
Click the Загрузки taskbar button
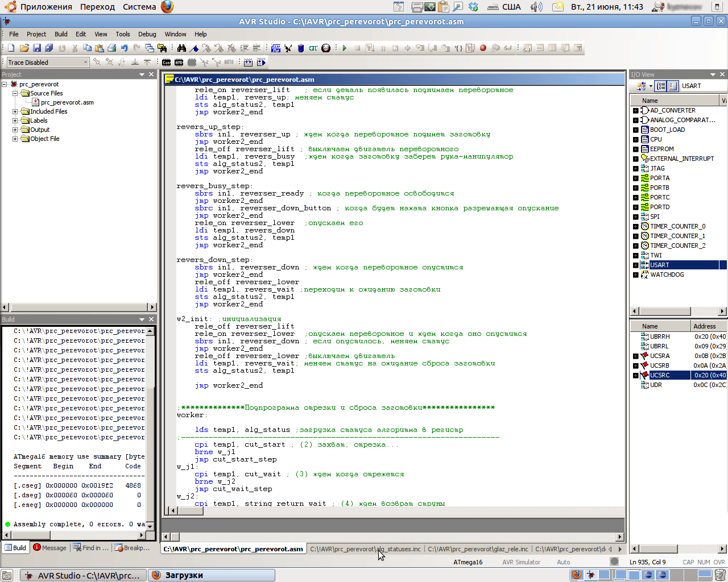(x=212, y=575)
